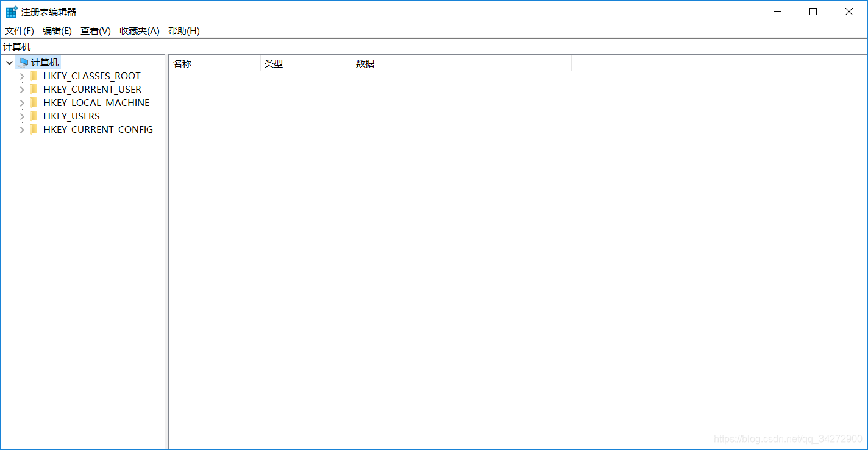Click the computer icon beside 计算机
Screen dimensions: 868x450
(x=24, y=62)
